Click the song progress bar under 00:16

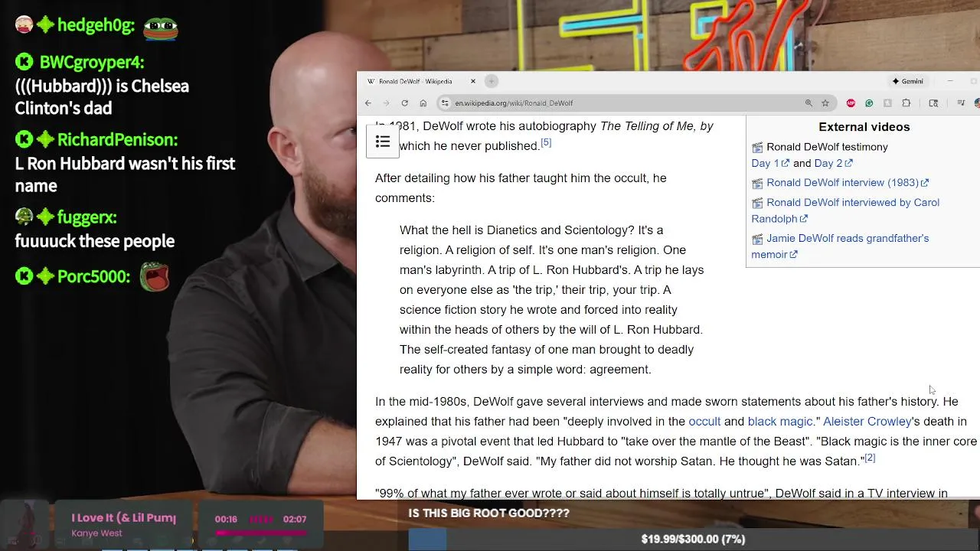(261, 533)
